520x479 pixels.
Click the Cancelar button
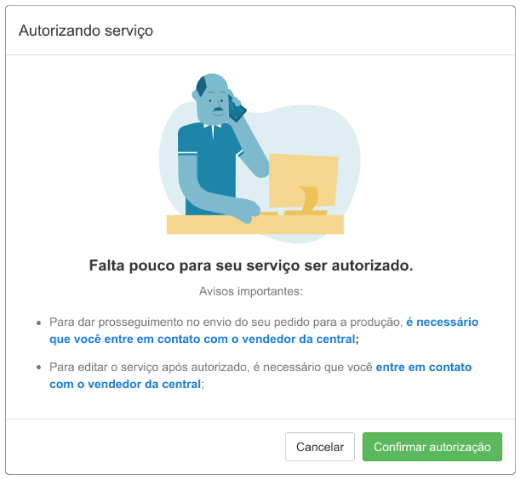[x=319, y=446]
